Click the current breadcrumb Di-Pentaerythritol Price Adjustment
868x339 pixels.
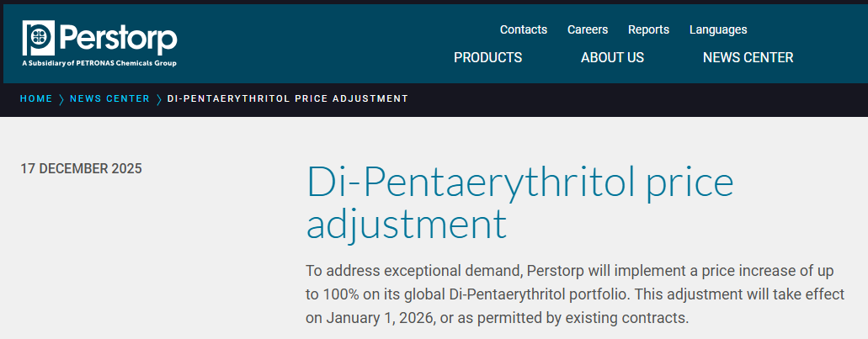pos(287,99)
